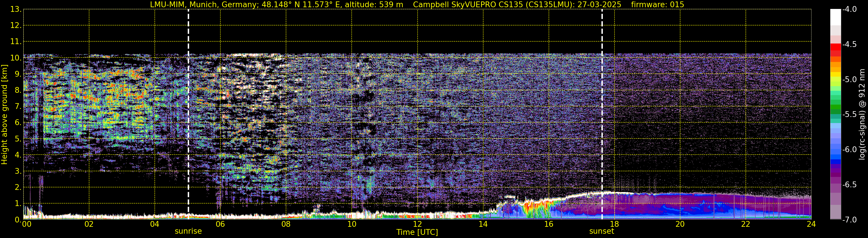Click the 'sunset' label below the time axis
The height and width of the screenshot is (238, 868).
601,231
